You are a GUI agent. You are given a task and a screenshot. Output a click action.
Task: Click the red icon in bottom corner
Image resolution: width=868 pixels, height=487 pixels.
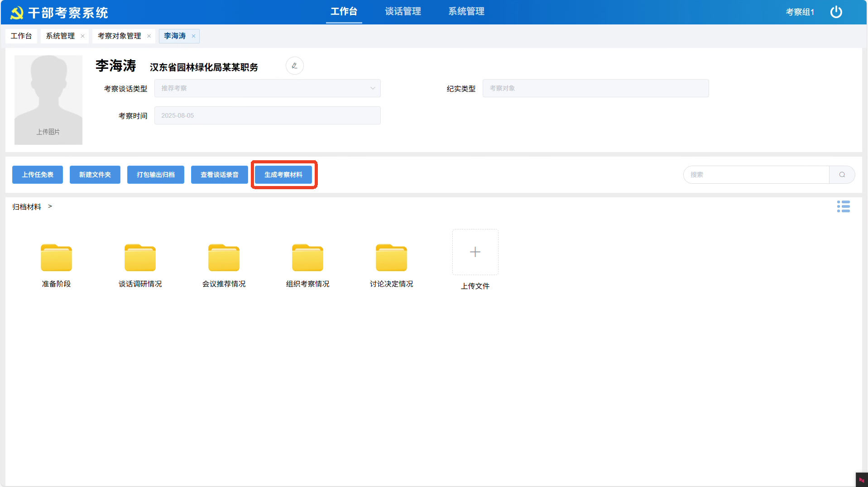coord(861,480)
